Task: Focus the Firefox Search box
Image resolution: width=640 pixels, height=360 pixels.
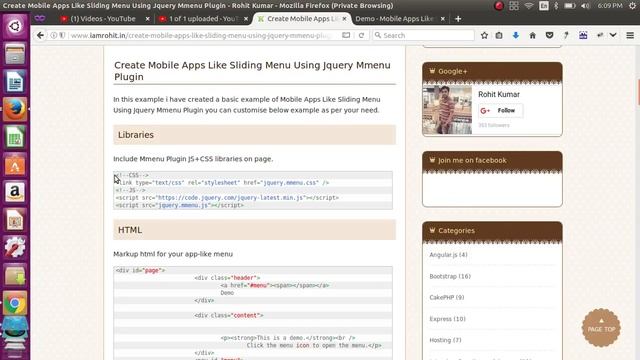Action: (423, 36)
